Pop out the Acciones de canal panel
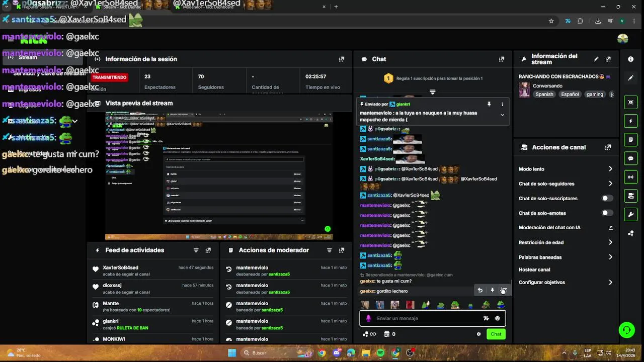The image size is (644, 362). point(608,147)
